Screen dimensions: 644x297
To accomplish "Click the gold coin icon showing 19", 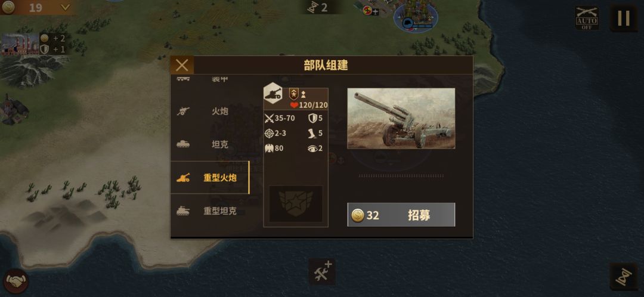I will [x=8, y=7].
